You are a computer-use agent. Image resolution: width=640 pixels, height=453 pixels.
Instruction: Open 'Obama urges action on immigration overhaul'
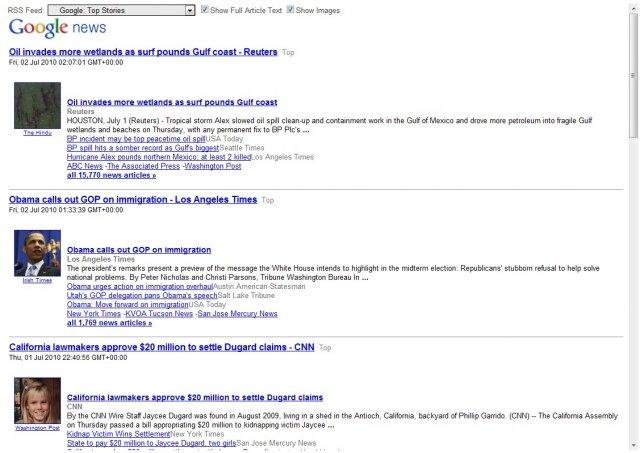pos(140,286)
